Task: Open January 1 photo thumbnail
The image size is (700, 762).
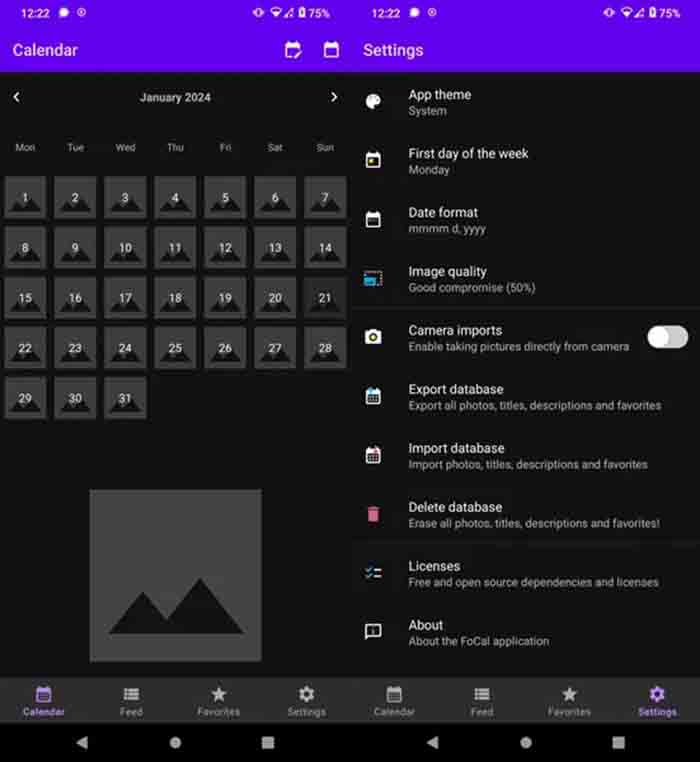Action: tap(25, 197)
